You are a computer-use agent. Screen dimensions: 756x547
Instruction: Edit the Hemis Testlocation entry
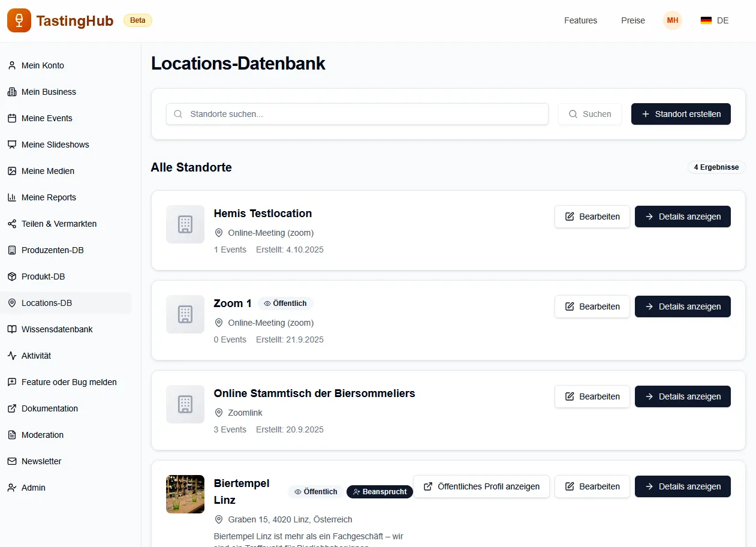tap(592, 217)
